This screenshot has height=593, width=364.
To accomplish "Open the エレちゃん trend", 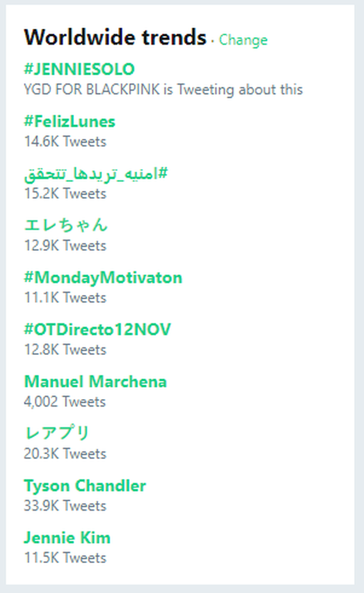I will (x=66, y=225).
